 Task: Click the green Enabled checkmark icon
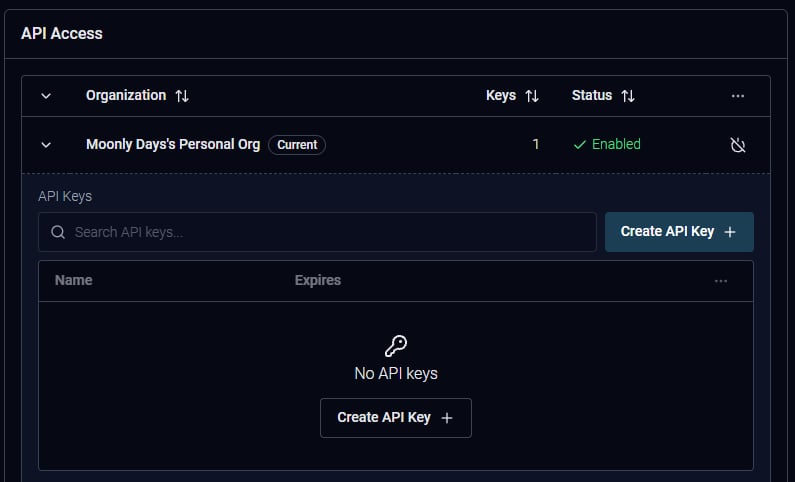[x=580, y=145]
